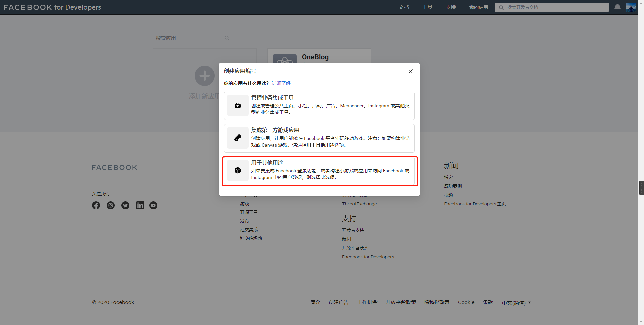Select 管理业务集成工具 option

(x=319, y=106)
